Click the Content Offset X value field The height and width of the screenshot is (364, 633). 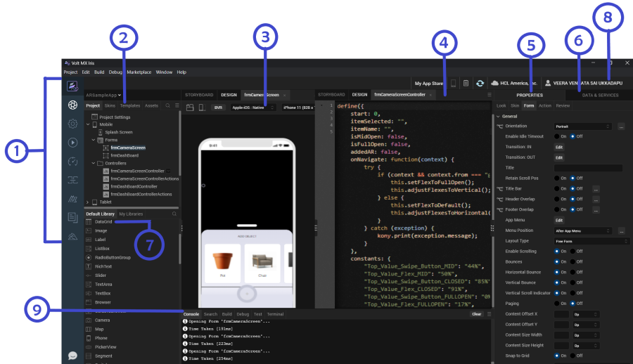pyautogui.click(x=561, y=314)
